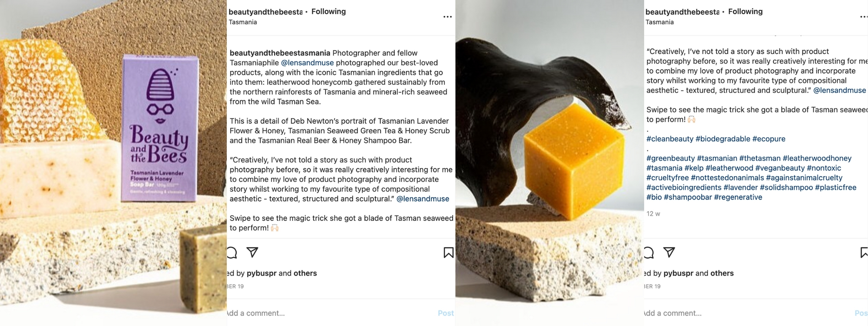The width and height of the screenshot is (868, 326).
Task: Click share arrow on left post
Action: click(x=252, y=252)
